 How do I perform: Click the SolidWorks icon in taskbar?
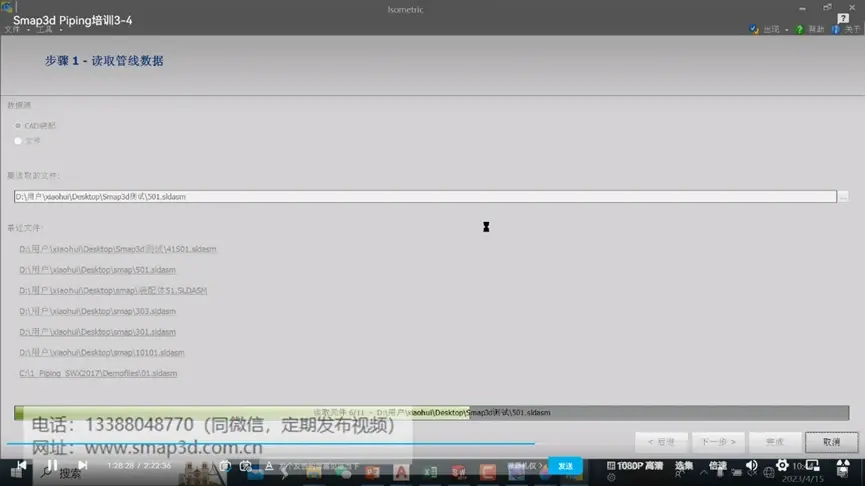point(458,472)
